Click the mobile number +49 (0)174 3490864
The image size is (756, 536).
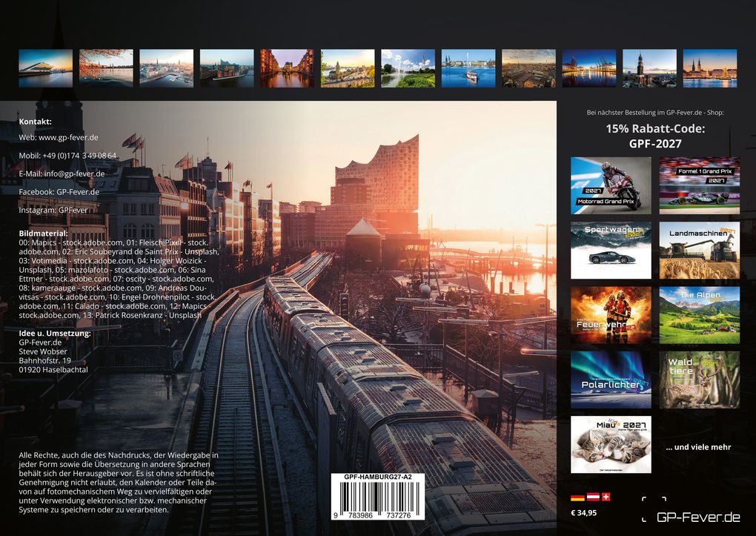click(x=79, y=156)
